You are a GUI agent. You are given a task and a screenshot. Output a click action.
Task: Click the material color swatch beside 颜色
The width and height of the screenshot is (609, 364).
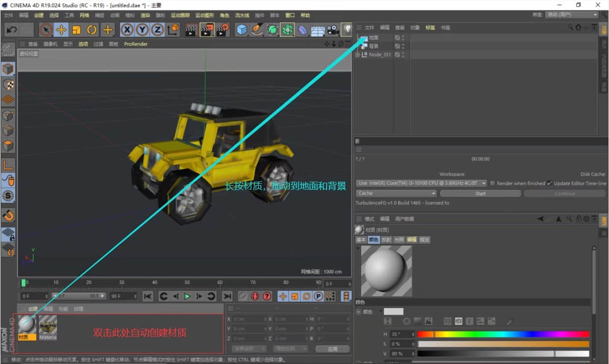(x=393, y=311)
